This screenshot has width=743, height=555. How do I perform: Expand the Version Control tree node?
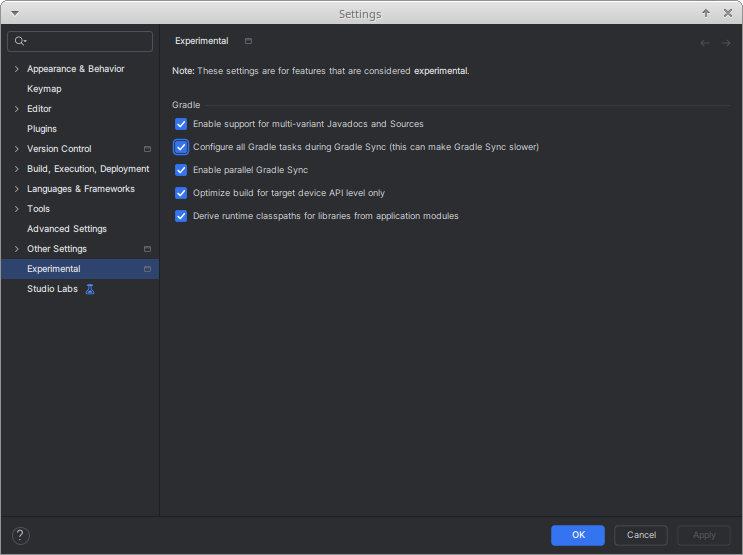[17, 149]
